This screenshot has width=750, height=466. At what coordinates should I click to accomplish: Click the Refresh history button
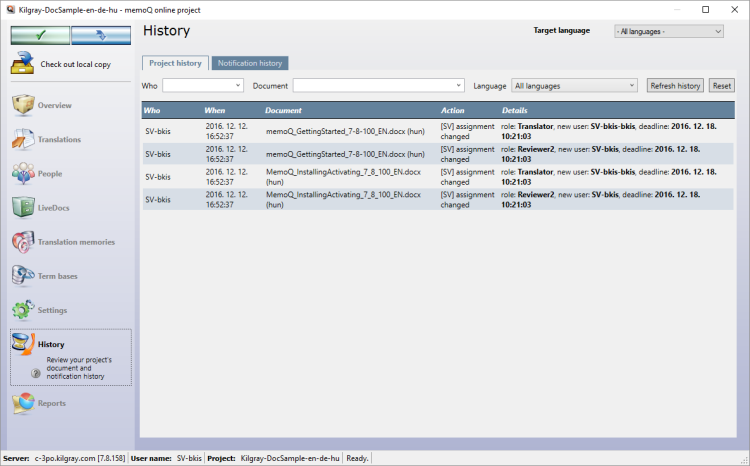[675, 86]
